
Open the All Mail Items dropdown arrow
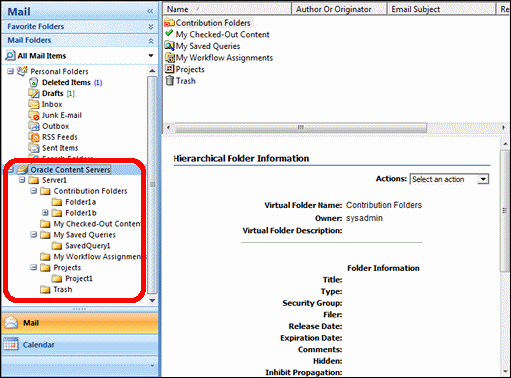click(151, 55)
